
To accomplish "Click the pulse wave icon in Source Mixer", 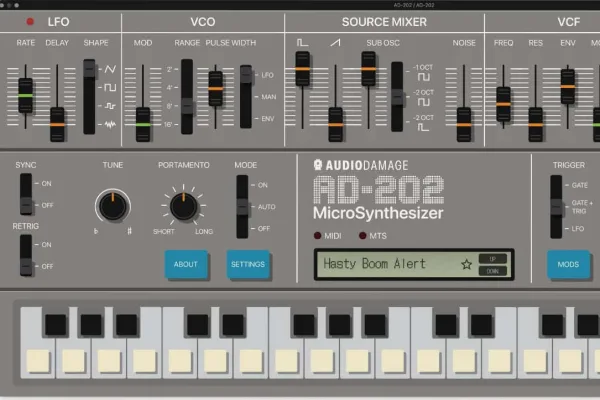I will click(x=302, y=42).
